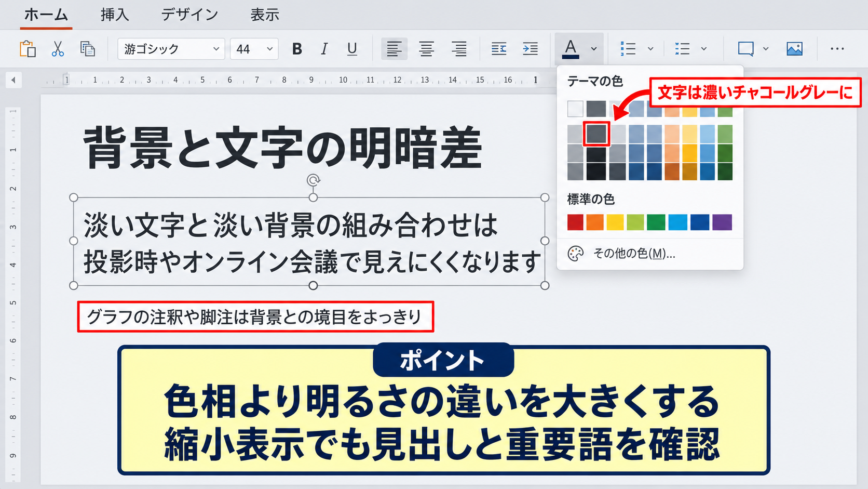
Task: Center-align the selected text
Action: [x=427, y=49]
